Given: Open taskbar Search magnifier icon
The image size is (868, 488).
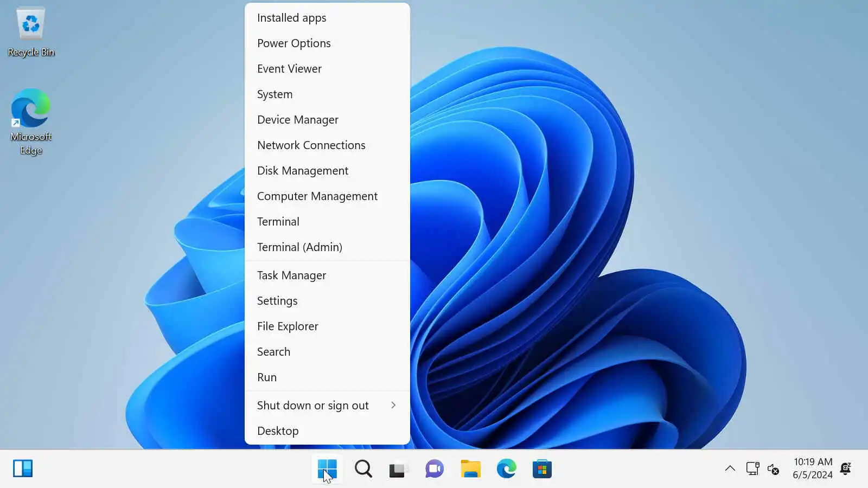Looking at the screenshot, I should (x=363, y=468).
